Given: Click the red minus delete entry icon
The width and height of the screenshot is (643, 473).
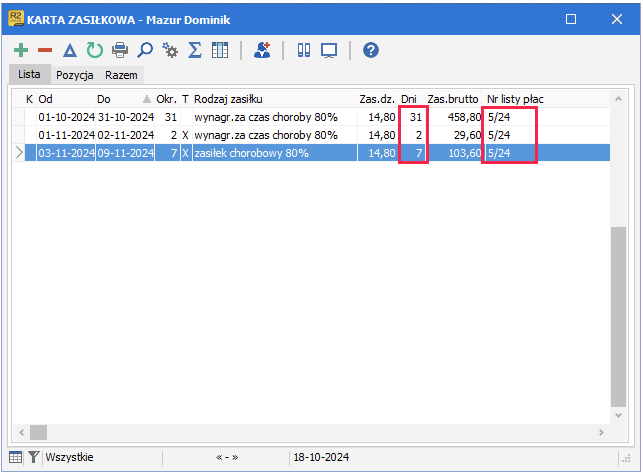Looking at the screenshot, I should (x=45, y=50).
